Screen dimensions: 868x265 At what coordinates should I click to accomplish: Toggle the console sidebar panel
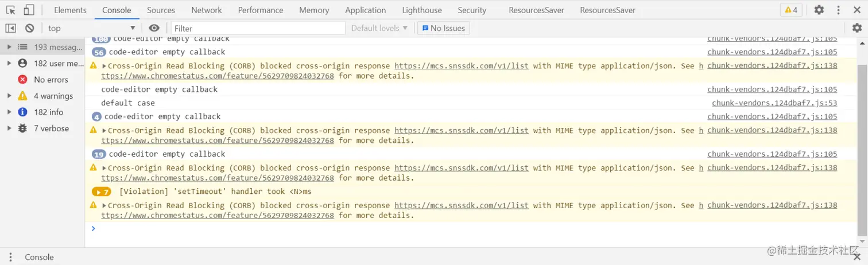(10, 28)
